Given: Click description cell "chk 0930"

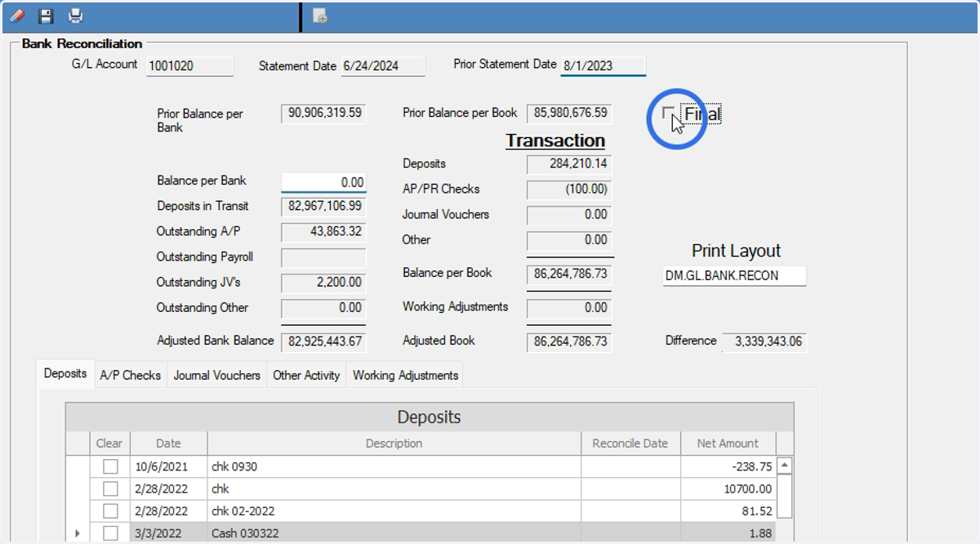Looking at the screenshot, I should 394,466.
